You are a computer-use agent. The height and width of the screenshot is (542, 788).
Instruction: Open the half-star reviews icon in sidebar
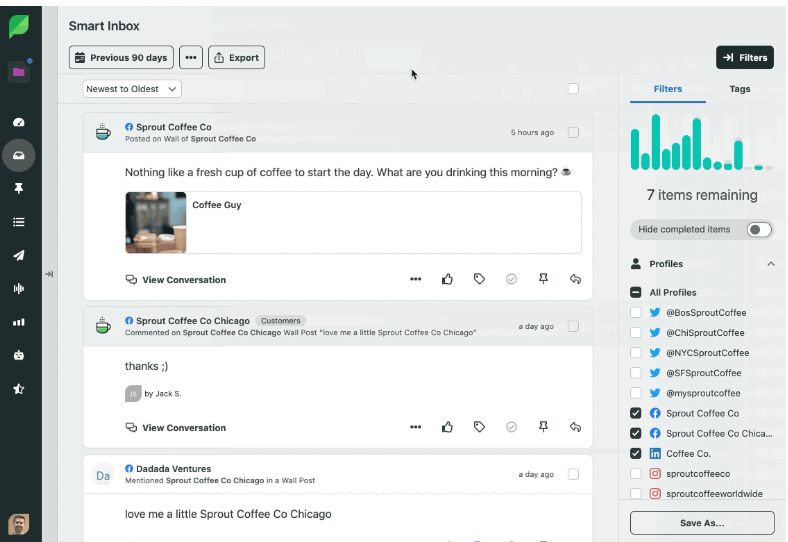pyautogui.click(x=19, y=389)
